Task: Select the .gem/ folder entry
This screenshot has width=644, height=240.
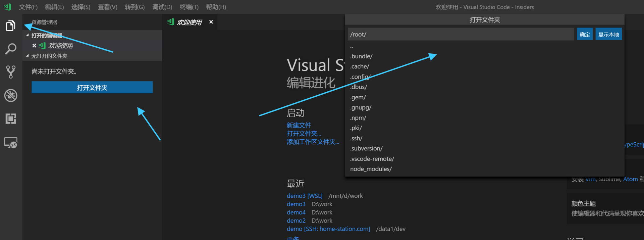Action: (x=485, y=97)
